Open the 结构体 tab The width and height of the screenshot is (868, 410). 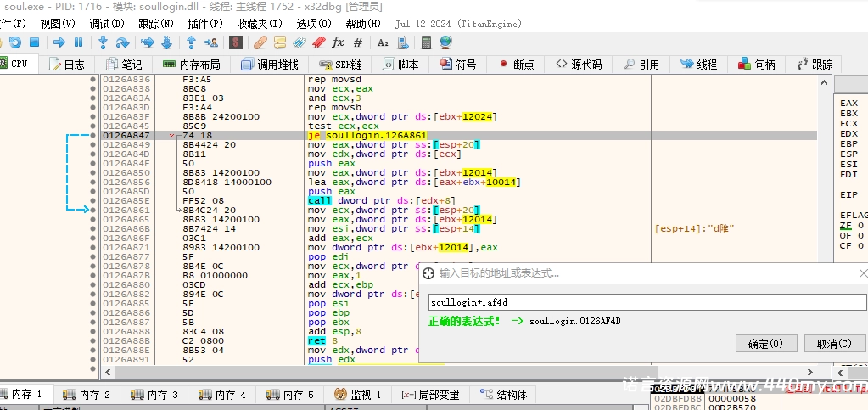tap(504, 395)
